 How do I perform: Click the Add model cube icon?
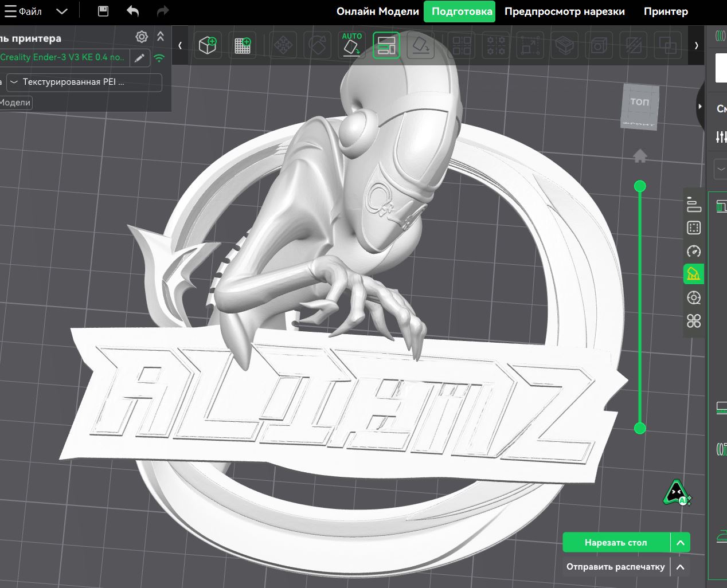pos(208,45)
